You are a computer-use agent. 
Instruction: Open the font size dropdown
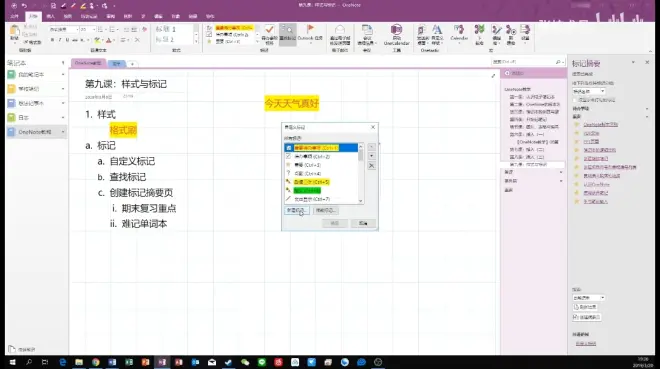pos(93,29)
